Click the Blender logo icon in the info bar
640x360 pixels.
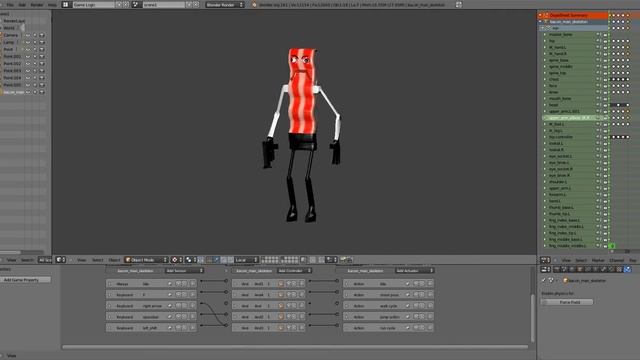(x=254, y=5)
